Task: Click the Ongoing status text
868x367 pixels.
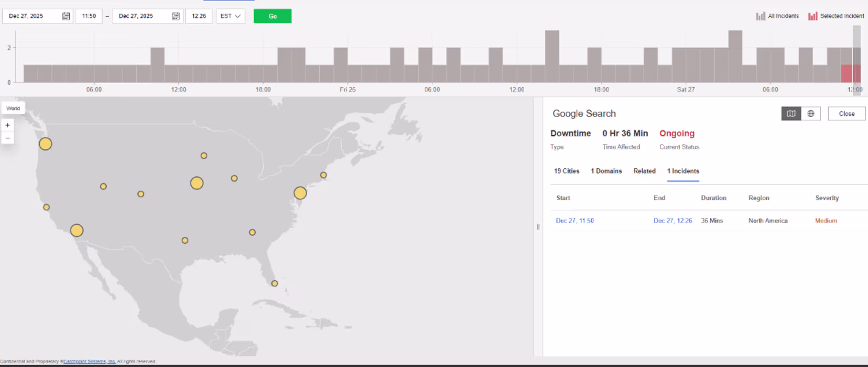Action: [677, 134]
